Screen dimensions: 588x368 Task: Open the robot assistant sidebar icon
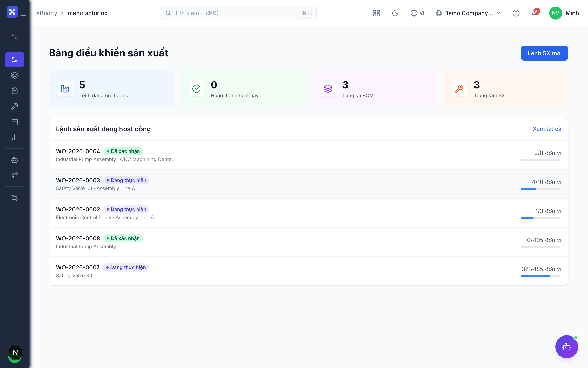(14, 160)
